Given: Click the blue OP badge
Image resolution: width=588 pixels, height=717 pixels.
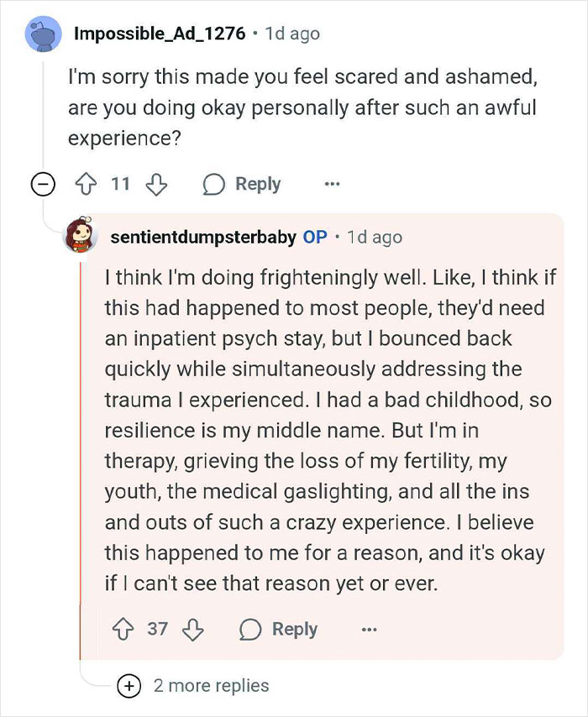Looking at the screenshot, I should tap(315, 237).
